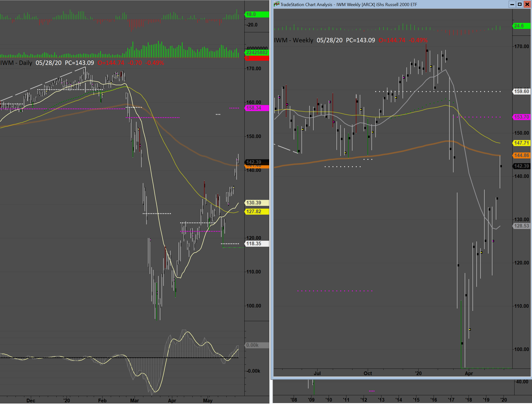Click the -0.00k oscillator axis label

pyautogui.click(x=253, y=371)
